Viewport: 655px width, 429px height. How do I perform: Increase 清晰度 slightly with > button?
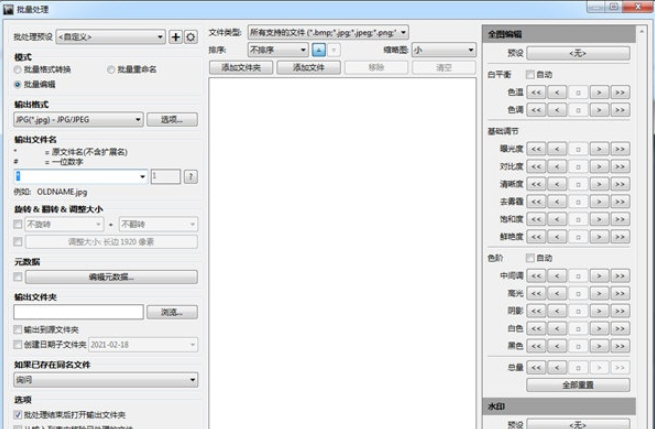pyautogui.click(x=599, y=184)
